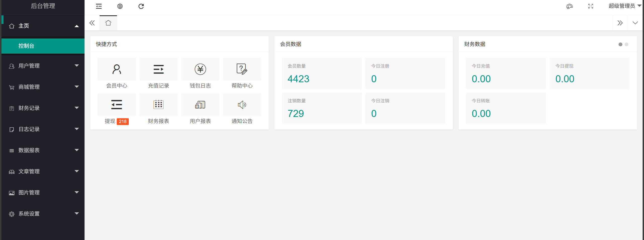Open the 用户报表 chart icon
The height and width of the screenshot is (240, 644).
[x=200, y=105]
